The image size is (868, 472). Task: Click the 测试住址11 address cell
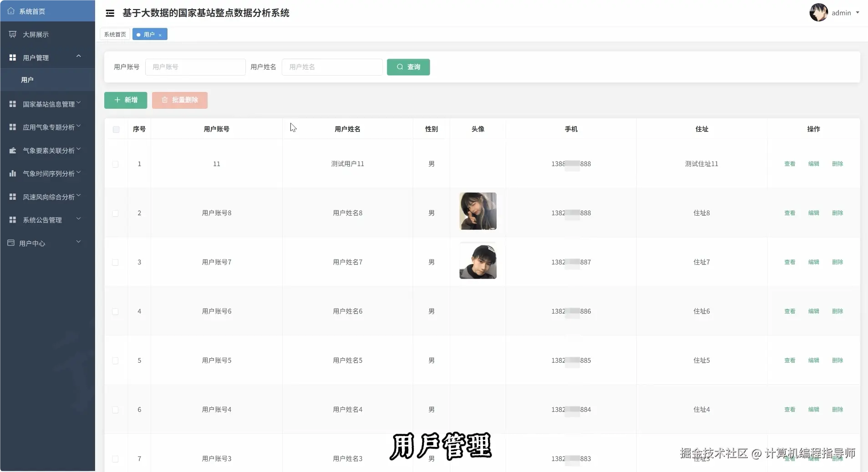point(701,164)
